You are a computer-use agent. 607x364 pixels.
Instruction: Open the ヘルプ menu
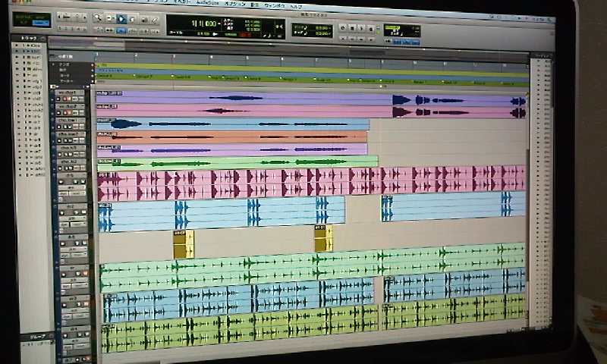tap(296, 7)
